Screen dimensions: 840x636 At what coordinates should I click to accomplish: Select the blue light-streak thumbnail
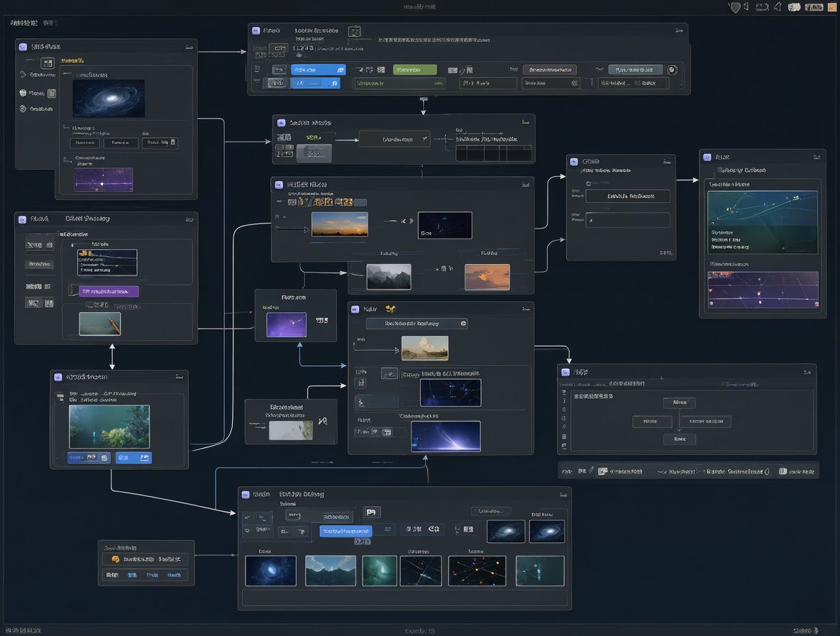(446, 436)
